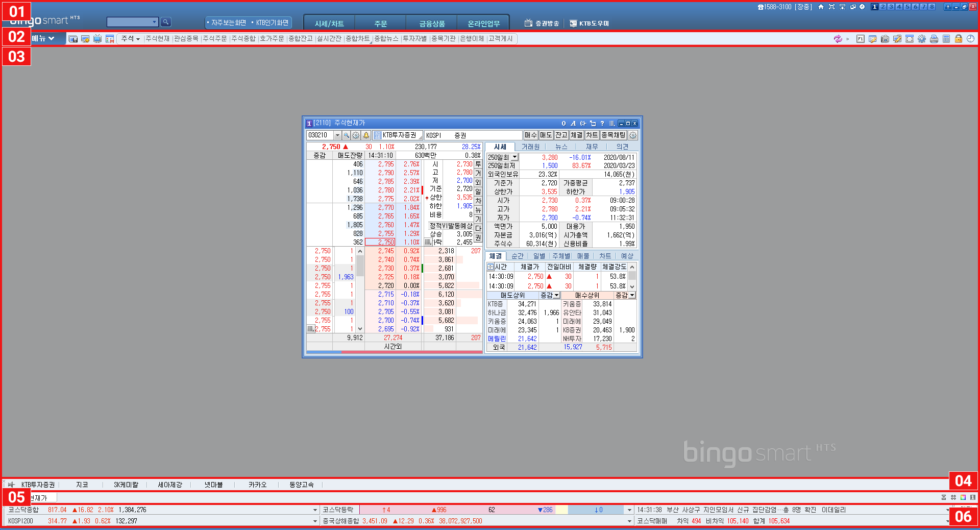Switch to virtual screen 3

point(891,7)
